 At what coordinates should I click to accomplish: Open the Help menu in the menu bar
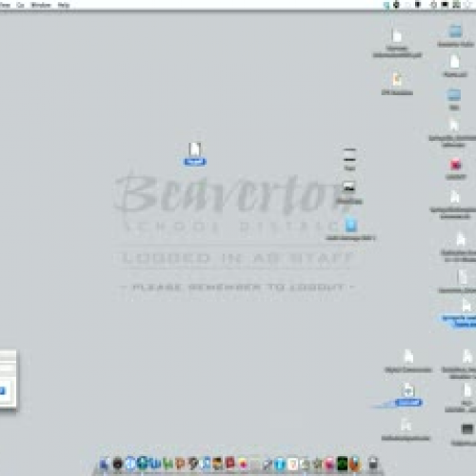pyautogui.click(x=64, y=5)
